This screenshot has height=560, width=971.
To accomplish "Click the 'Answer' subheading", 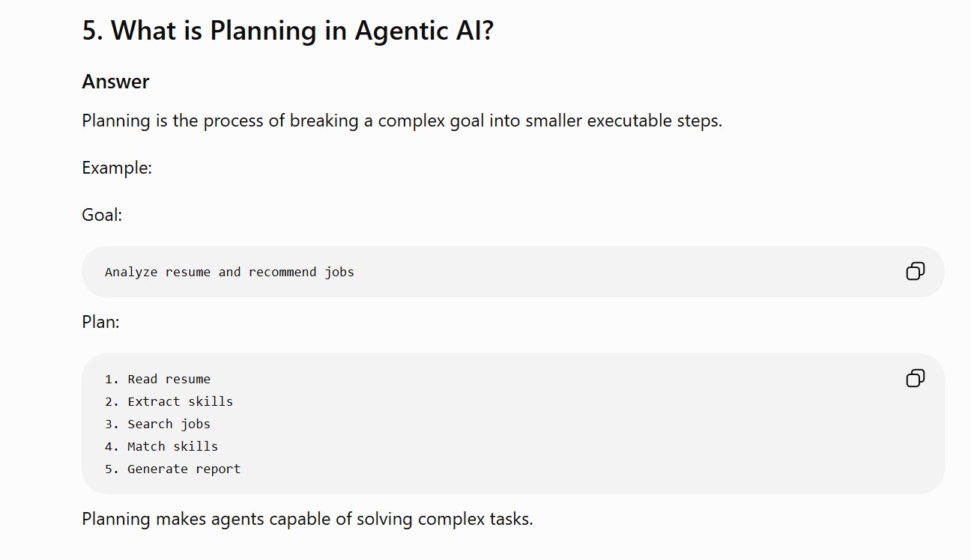I will (x=115, y=82).
